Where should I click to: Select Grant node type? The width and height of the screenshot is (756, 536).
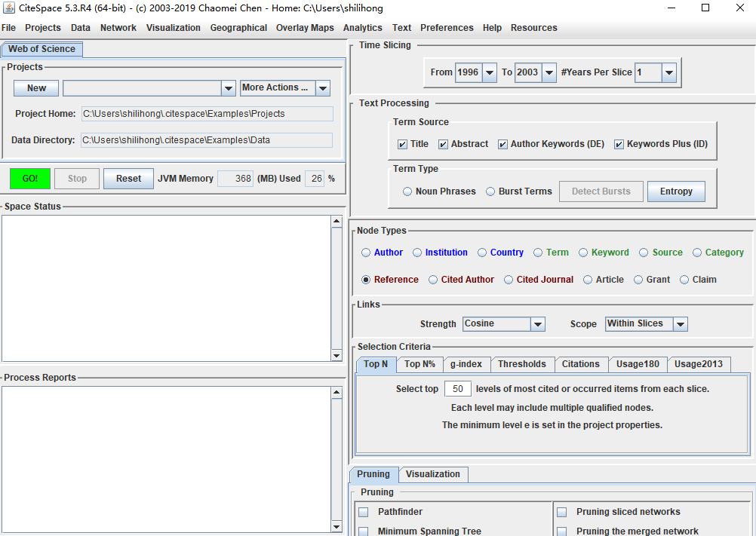(638, 280)
